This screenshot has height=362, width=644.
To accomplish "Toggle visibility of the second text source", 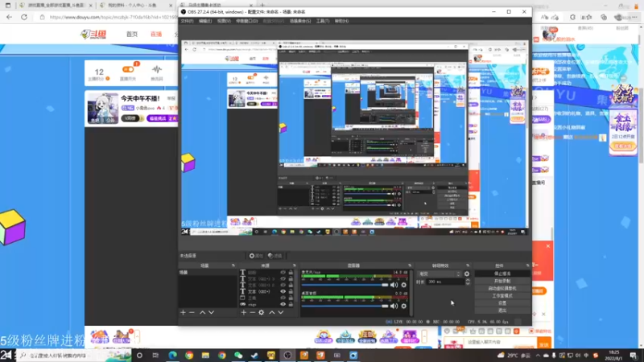I will 283,278.
